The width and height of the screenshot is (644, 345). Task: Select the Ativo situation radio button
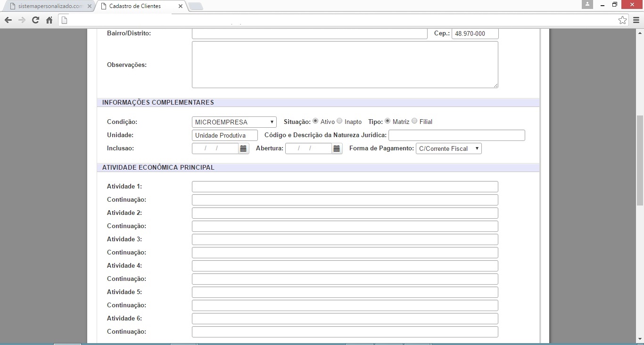315,121
